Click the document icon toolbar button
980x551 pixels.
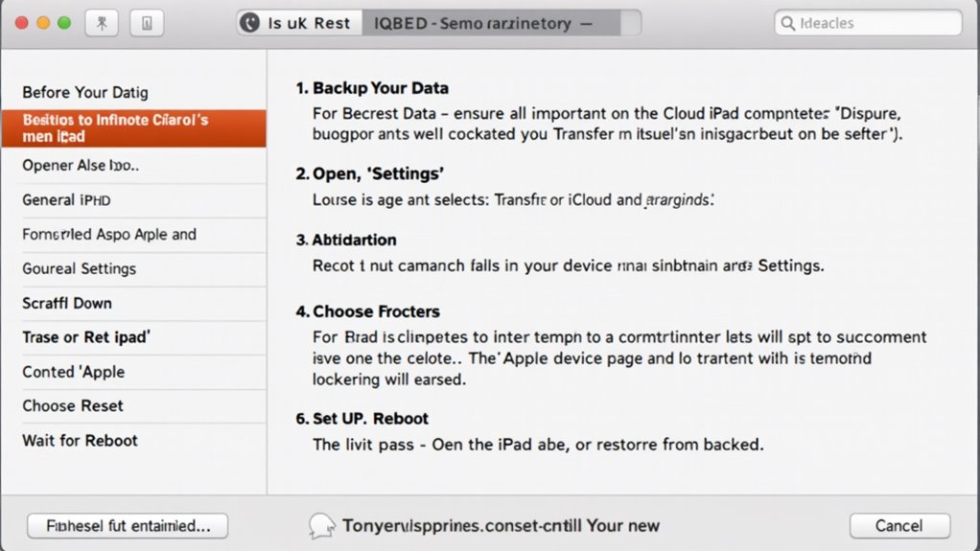pos(147,24)
